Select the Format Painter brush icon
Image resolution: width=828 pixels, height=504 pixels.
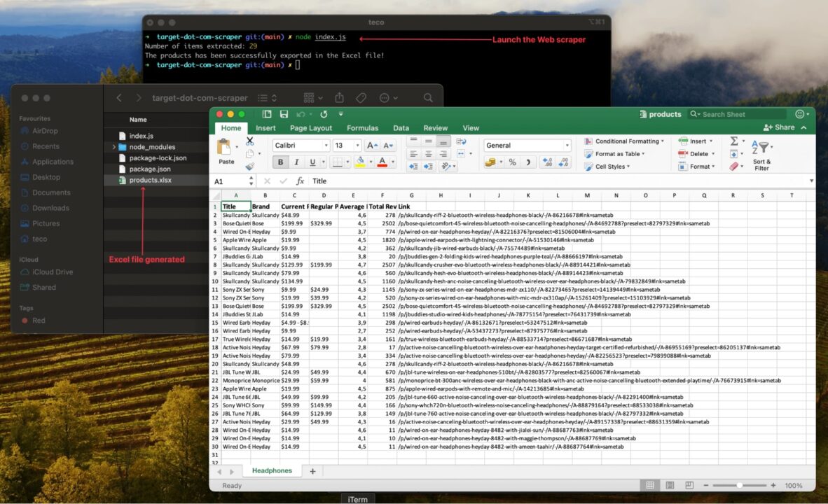250,166
